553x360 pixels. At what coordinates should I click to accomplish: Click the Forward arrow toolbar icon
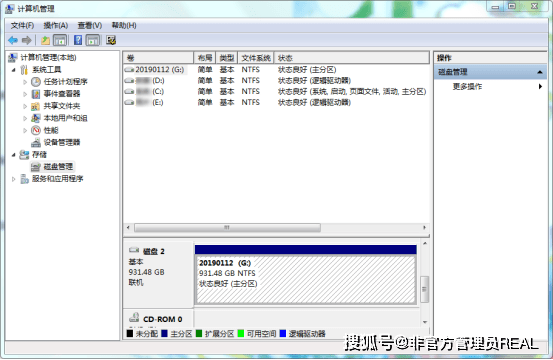[x=26, y=40]
